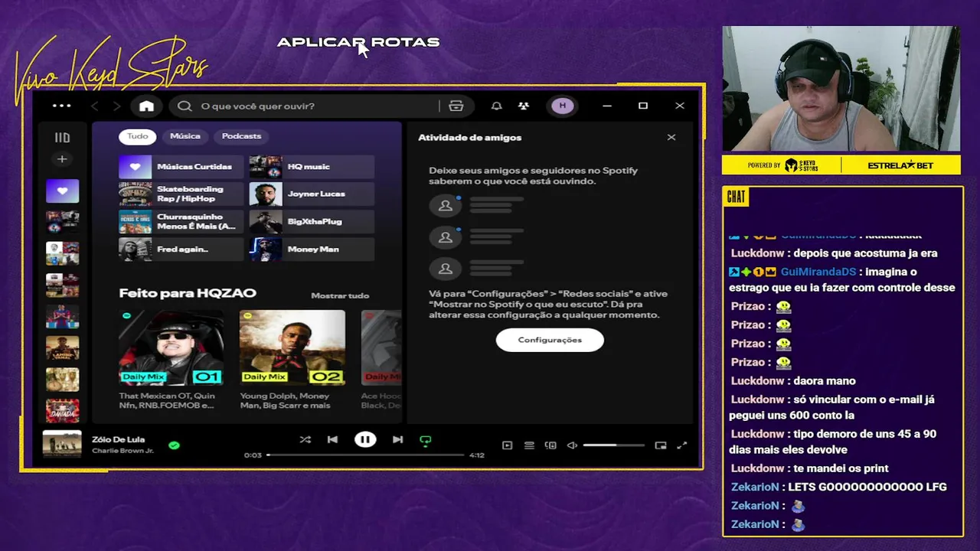Open the miniplayer icon
The width and height of the screenshot is (980, 551).
pos(661,445)
